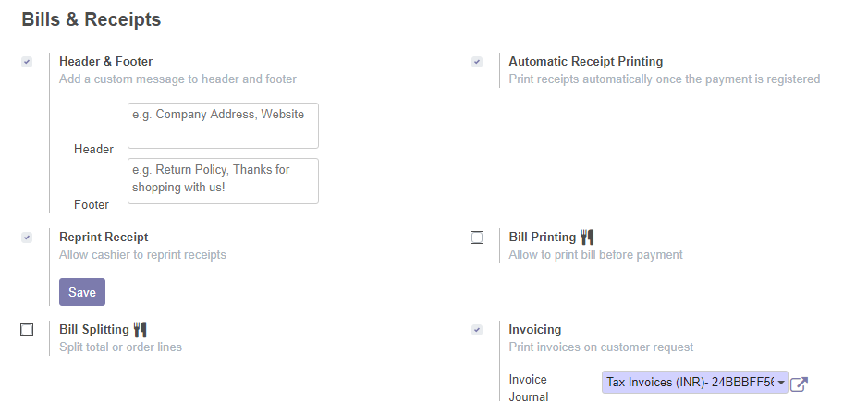Screen dimensions: 868x402
Task: Click the fork-and-knife icon beside Bill Splitting
Action: pos(141,330)
